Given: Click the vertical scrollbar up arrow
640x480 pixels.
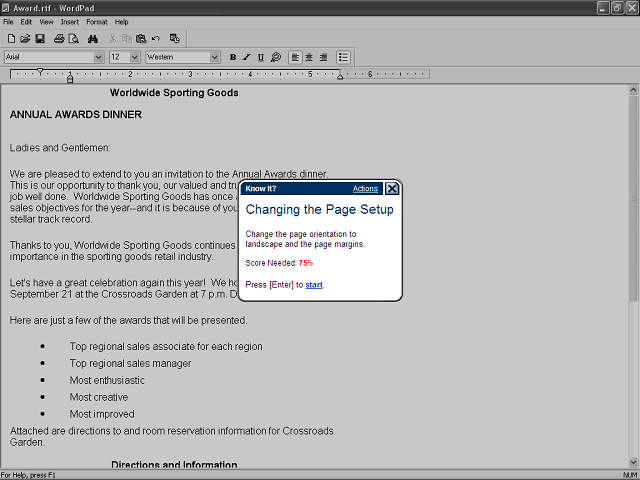Looking at the screenshot, I should pos(633,90).
